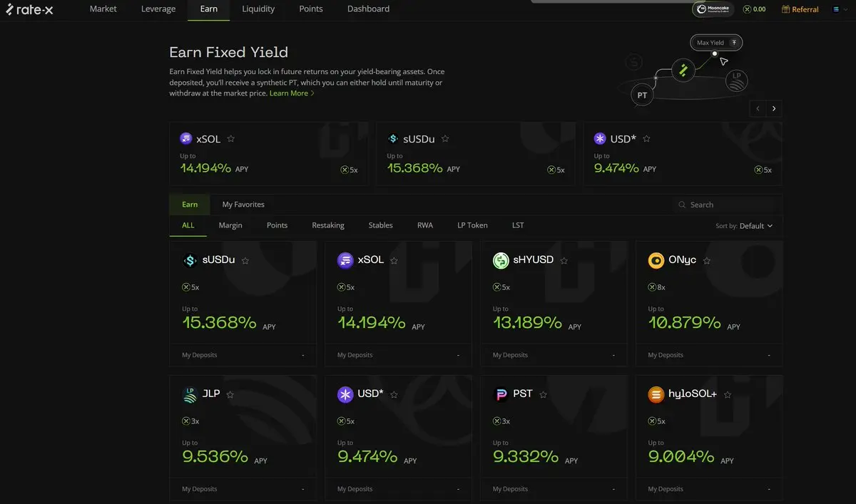Star the ONyc pool as favorite
The width and height of the screenshot is (856, 504).
[707, 261]
